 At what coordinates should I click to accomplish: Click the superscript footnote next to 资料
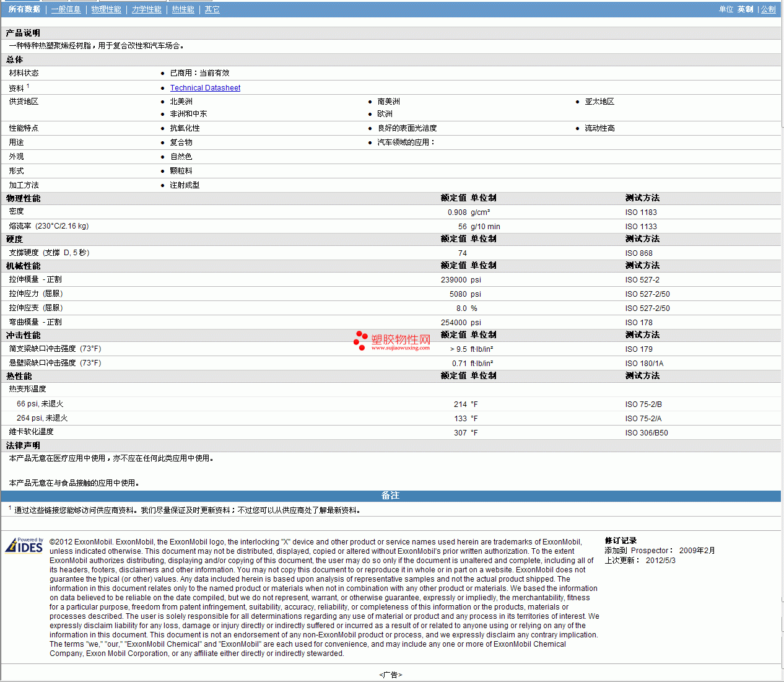28,86
